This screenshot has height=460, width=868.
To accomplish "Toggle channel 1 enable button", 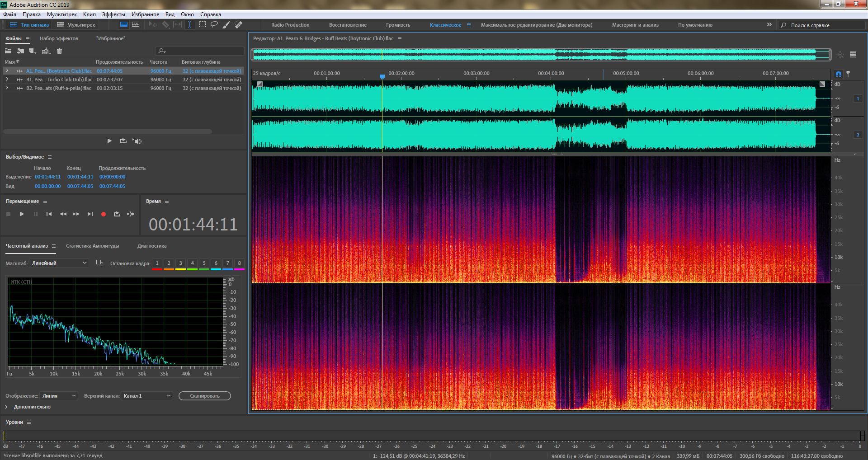I will pos(858,99).
